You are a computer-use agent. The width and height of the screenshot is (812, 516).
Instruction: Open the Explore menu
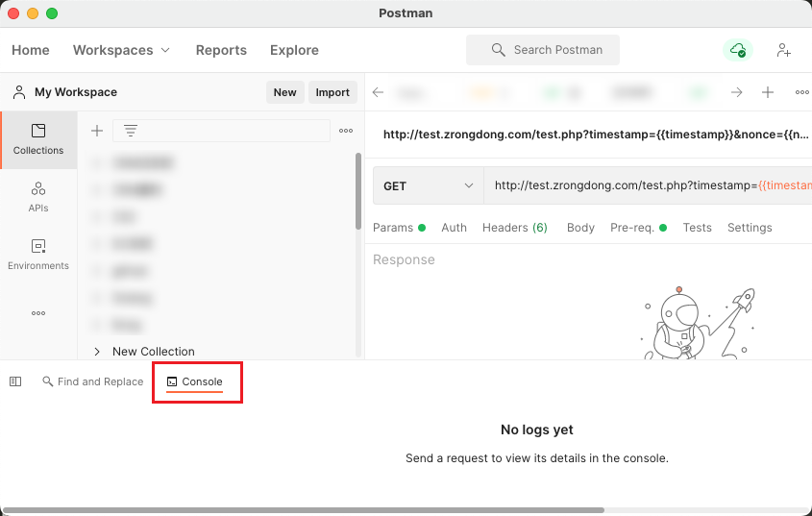[294, 50]
